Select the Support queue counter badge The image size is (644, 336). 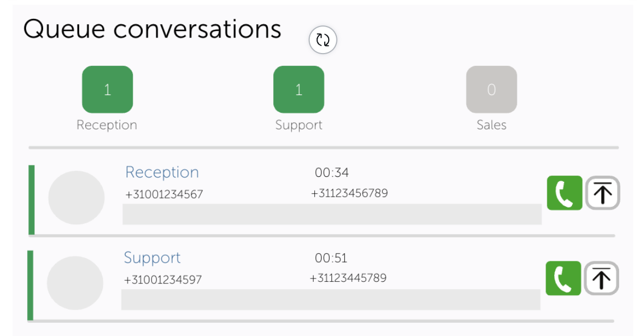[x=299, y=90]
